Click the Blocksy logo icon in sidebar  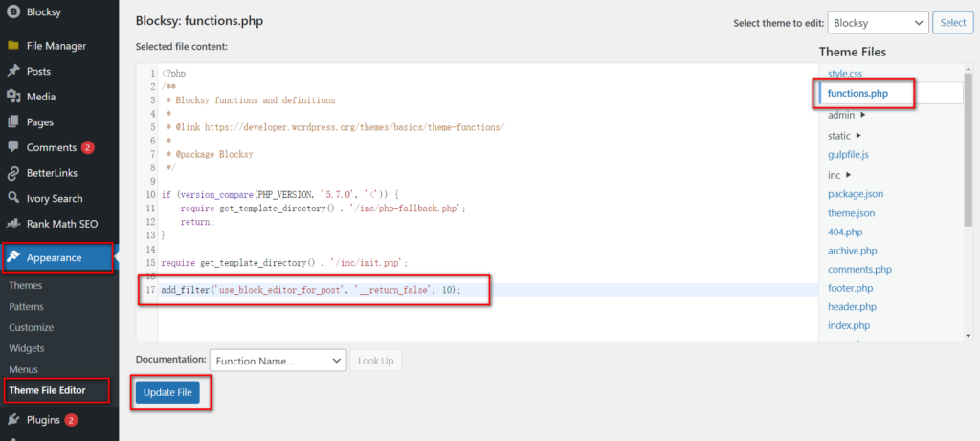tap(12, 11)
